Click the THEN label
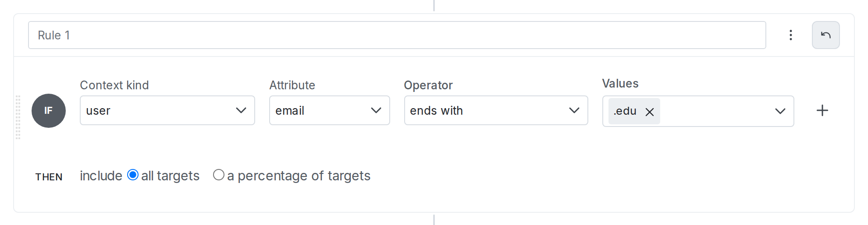 click(x=49, y=177)
